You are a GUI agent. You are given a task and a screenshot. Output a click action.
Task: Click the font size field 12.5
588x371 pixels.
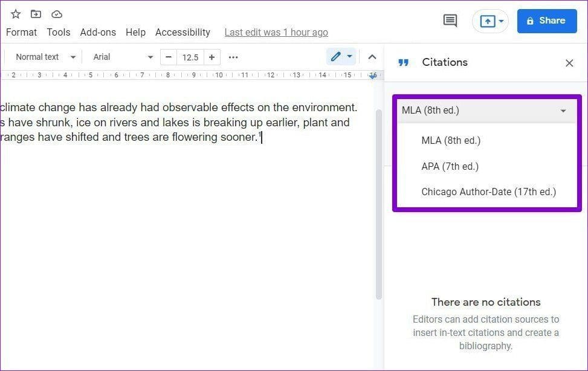(x=190, y=57)
